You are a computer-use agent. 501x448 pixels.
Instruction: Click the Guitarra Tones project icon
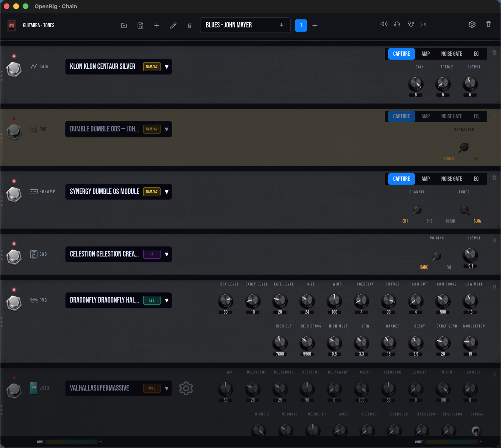point(12,25)
